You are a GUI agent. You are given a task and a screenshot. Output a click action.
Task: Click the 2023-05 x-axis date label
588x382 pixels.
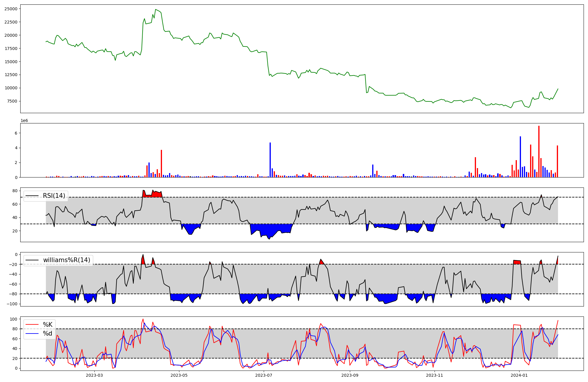179,375
